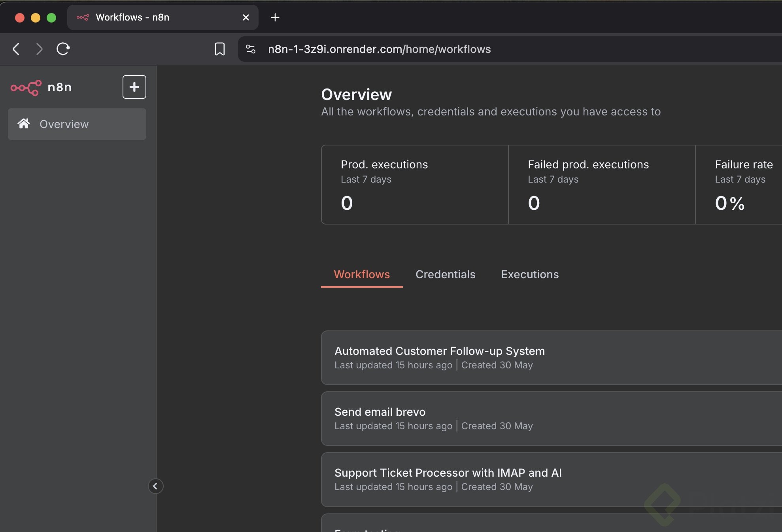
Task: Click the n8n logo icon
Action: [x=26, y=87]
